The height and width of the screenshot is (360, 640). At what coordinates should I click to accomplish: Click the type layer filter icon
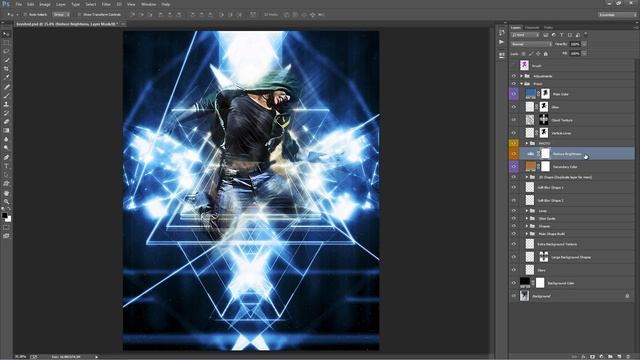point(562,35)
